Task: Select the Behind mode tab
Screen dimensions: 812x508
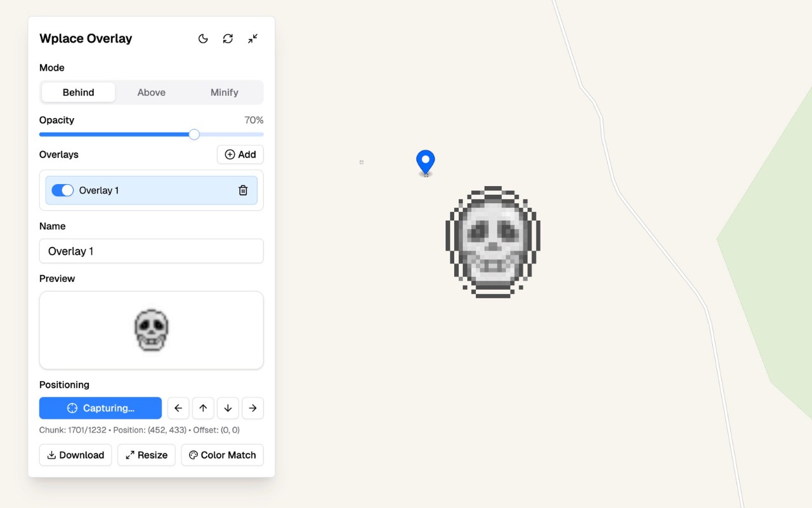Action: tap(78, 92)
